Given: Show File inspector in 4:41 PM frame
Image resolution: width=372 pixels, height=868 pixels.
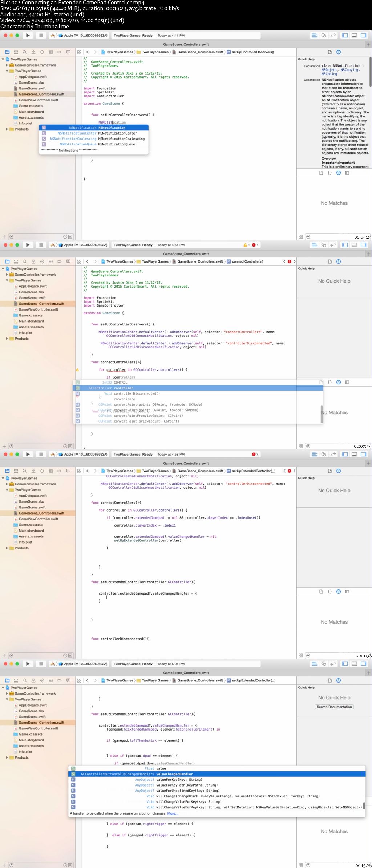Looking at the screenshot, I should click(x=330, y=52).
